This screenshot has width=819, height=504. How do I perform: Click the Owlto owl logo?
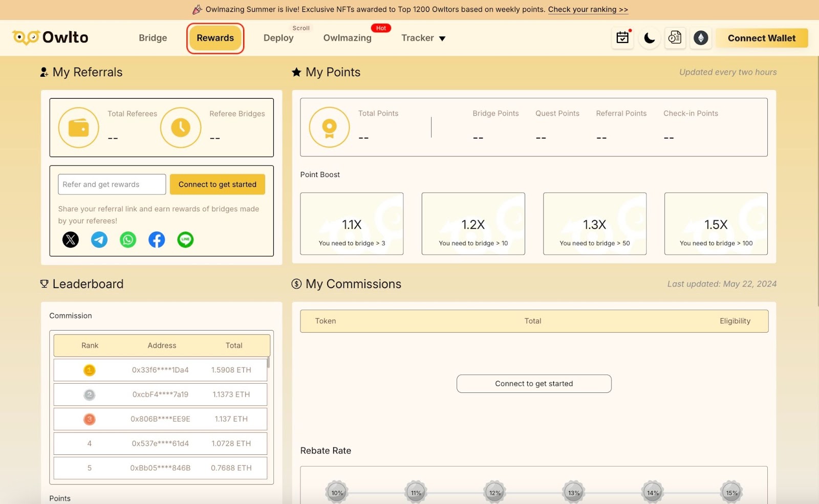[50, 37]
